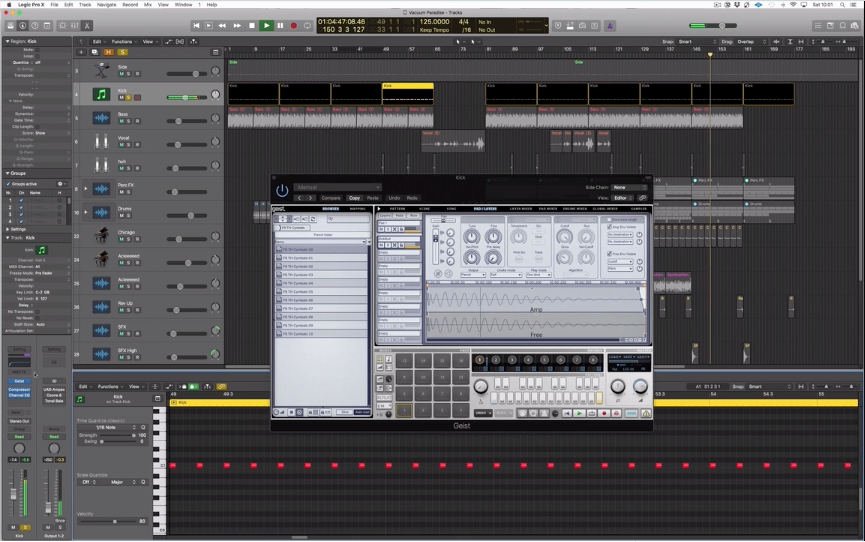Click the Stop button in Logic transport
865x542 pixels.
tap(252, 25)
